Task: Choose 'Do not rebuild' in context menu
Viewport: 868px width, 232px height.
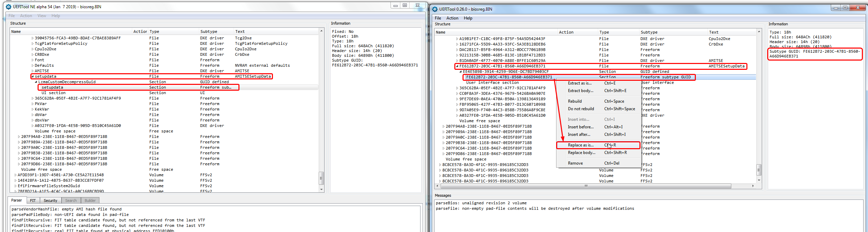Action: (598, 109)
